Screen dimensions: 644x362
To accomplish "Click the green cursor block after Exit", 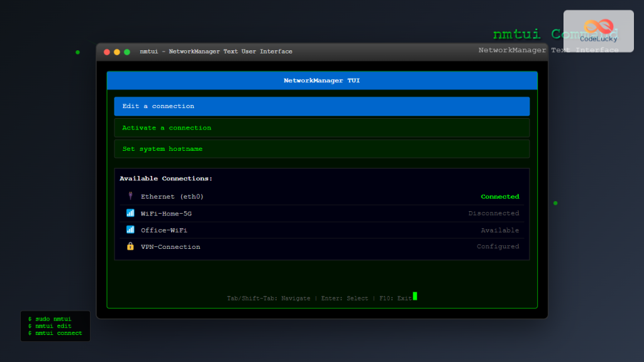I will (416, 296).
